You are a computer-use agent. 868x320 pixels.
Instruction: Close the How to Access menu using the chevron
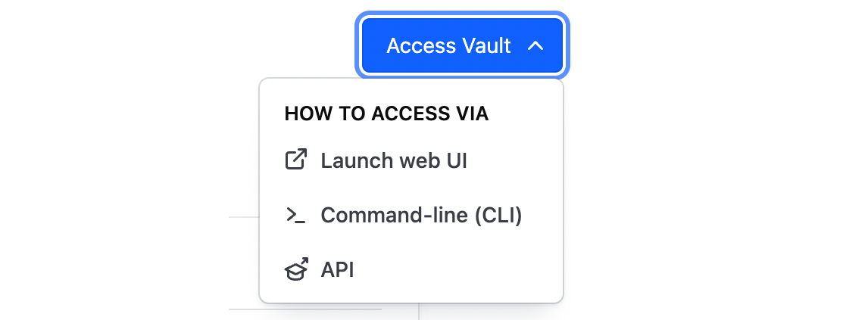(x=535, y=46)
